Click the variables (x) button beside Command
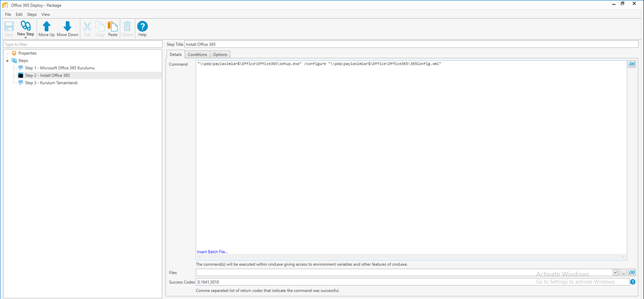The width and height of the screenshot is (644, 299). 632,64
